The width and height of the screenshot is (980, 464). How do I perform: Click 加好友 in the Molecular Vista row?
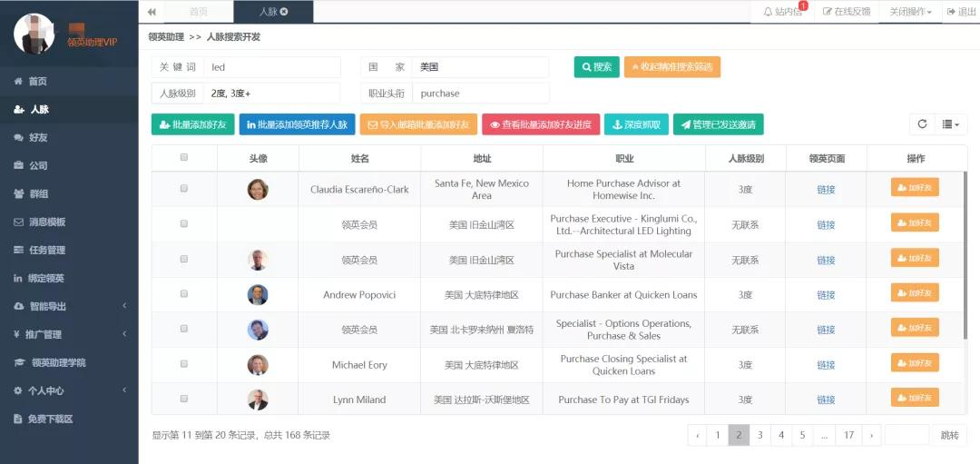click(x=915, y=258)
